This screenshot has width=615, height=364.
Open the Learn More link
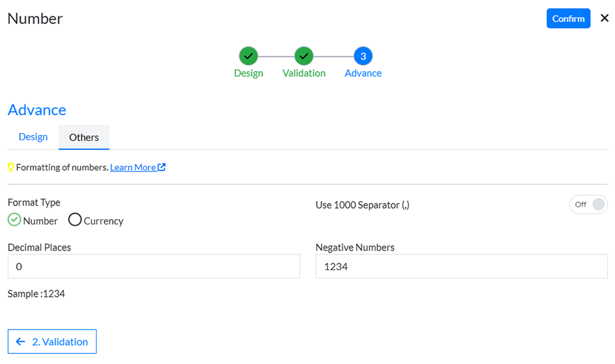(x=133, y=168)
